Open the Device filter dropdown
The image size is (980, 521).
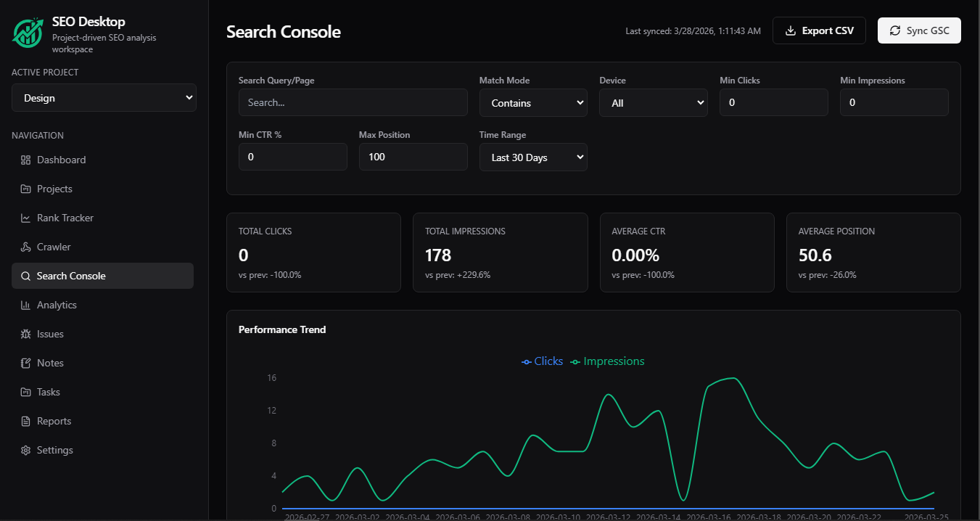[654, 103]
